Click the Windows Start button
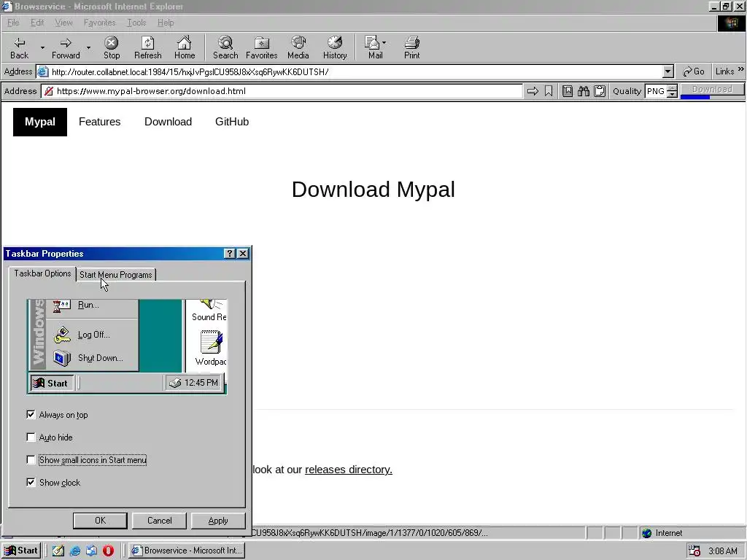 coord(21,551)
